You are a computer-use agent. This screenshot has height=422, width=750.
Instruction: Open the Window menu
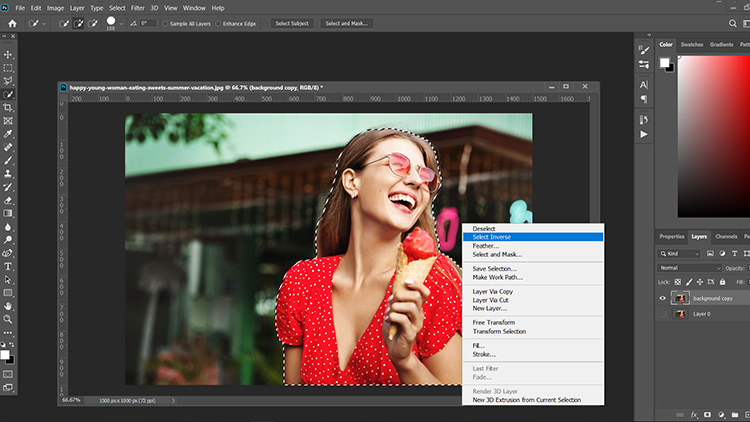194,8
